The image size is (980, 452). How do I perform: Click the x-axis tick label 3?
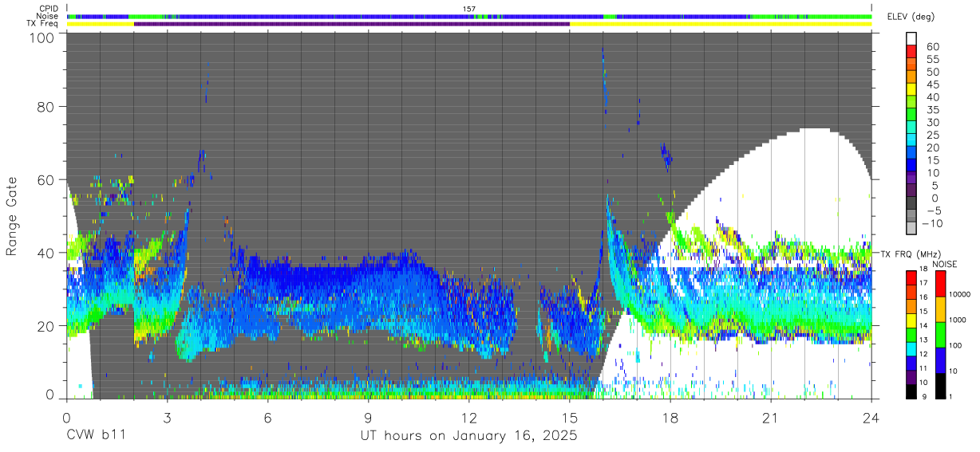168,418
